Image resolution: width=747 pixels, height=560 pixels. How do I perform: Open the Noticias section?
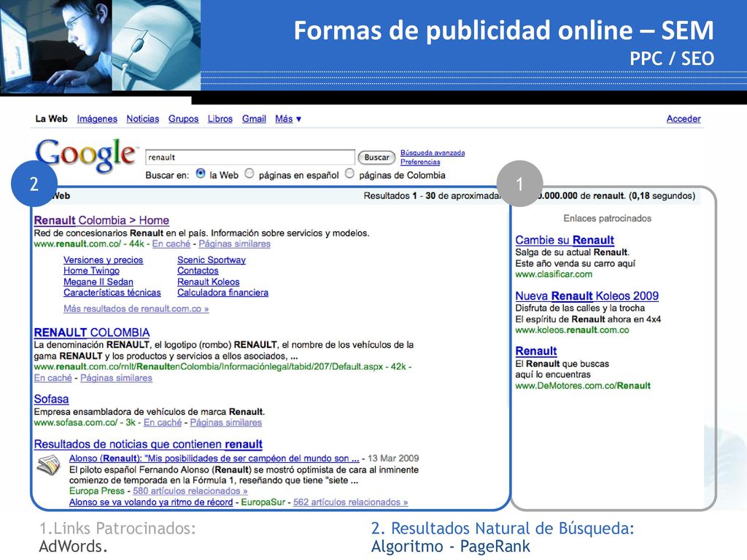(142, 119)
